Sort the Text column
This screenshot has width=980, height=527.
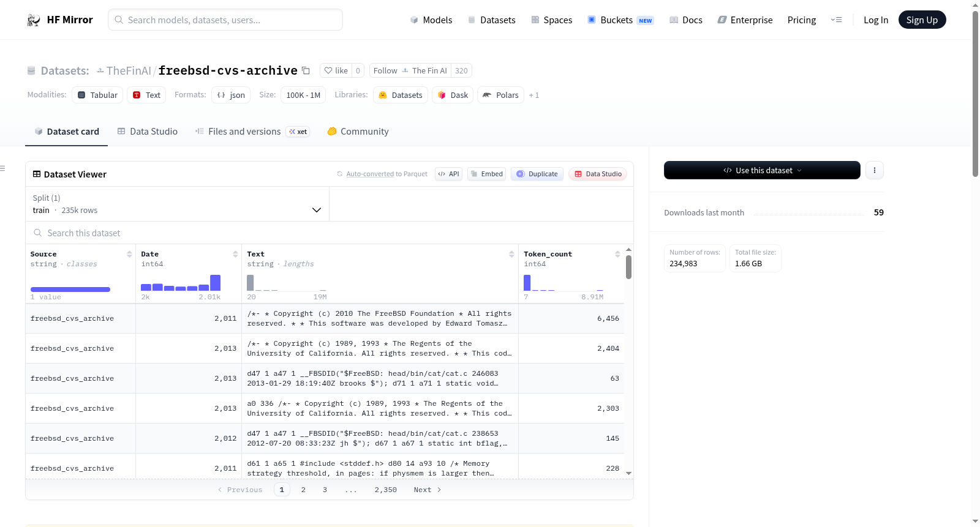(511, 254)
